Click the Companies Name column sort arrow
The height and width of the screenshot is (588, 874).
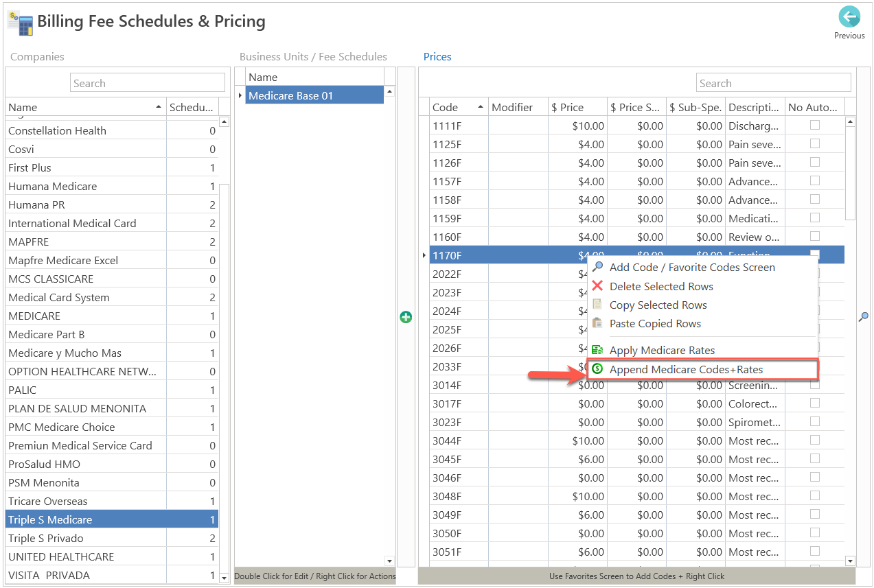pyautogui.click(x=159, y=107)
